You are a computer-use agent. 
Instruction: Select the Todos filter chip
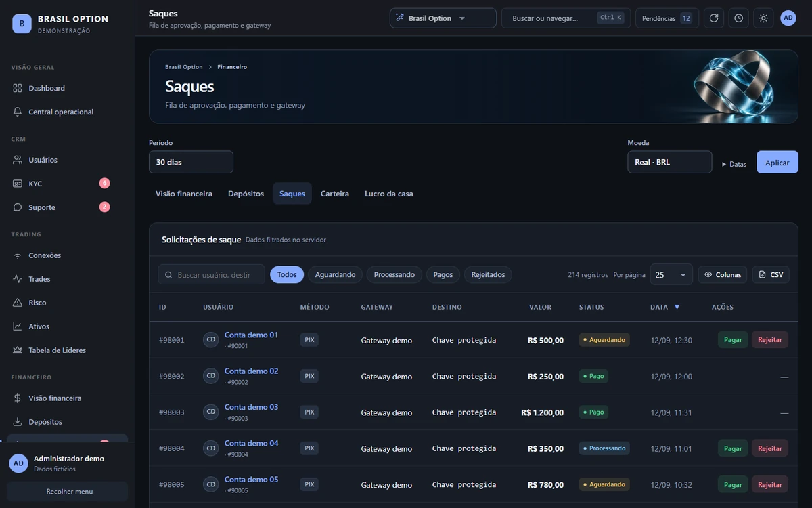pos(287,274)
